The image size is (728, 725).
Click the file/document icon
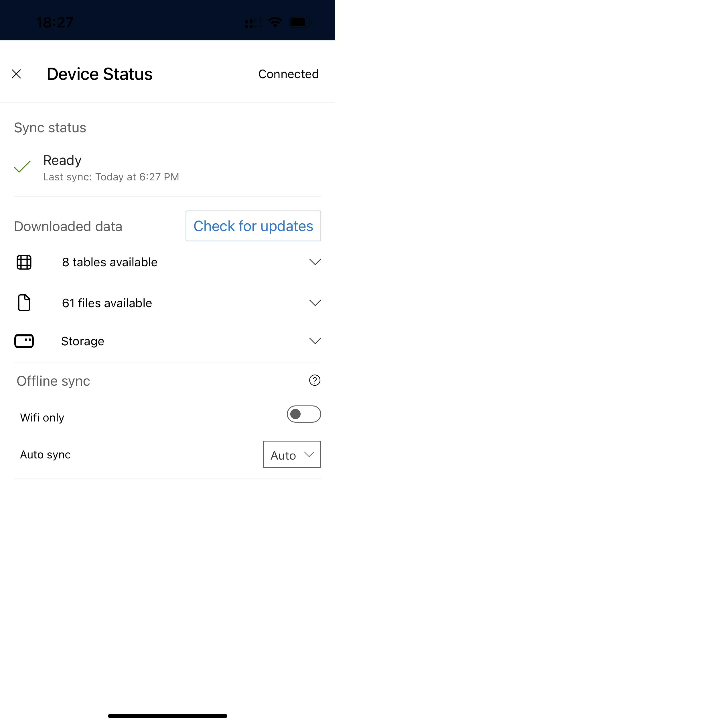pyautogui.click(x=24, y=303)
